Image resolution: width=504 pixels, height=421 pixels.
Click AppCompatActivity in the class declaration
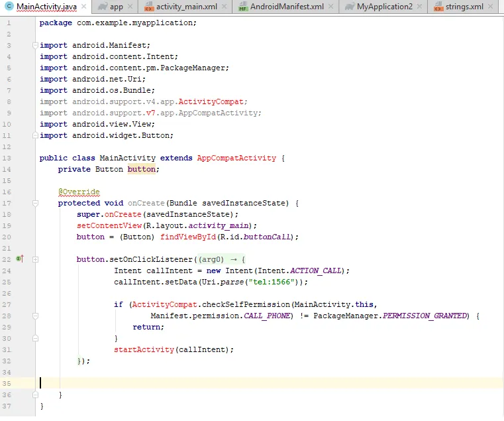tap(236, 158)
